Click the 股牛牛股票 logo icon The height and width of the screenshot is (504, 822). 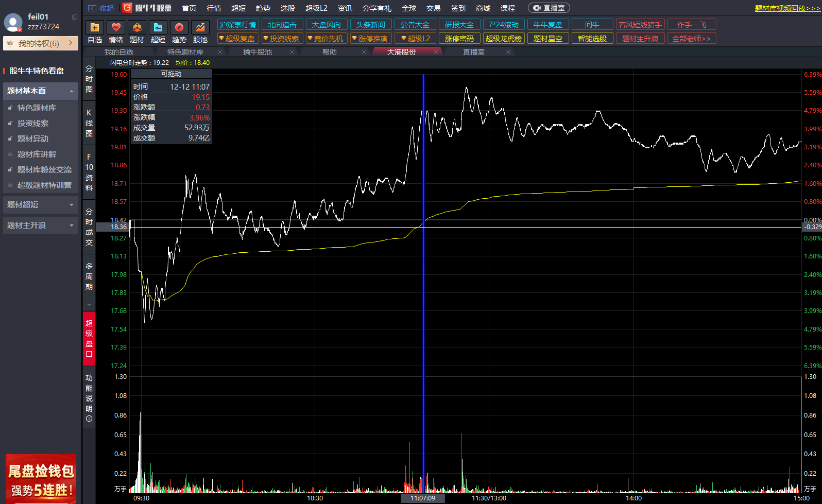click(x=128, y=8)
